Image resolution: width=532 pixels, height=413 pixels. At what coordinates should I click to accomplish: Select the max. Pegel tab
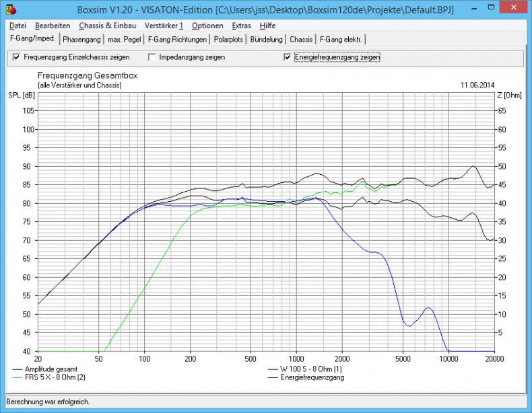tap(124, 40)
